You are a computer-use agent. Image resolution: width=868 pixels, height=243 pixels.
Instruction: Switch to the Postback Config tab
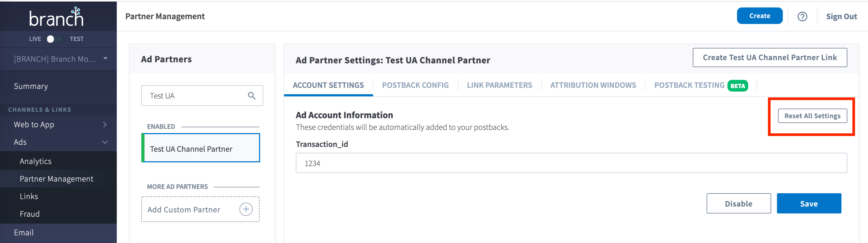tap(415, 85)
